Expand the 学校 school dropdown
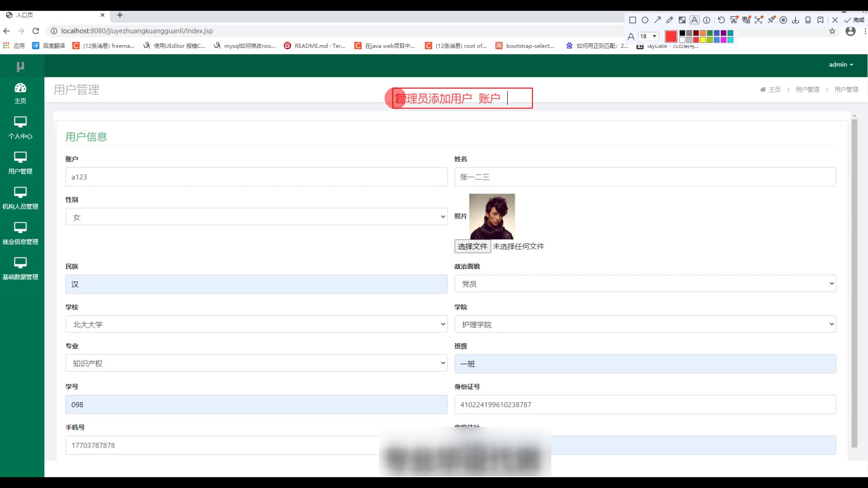The width and height of the screenshot is (868, 488). coord(256,324)
